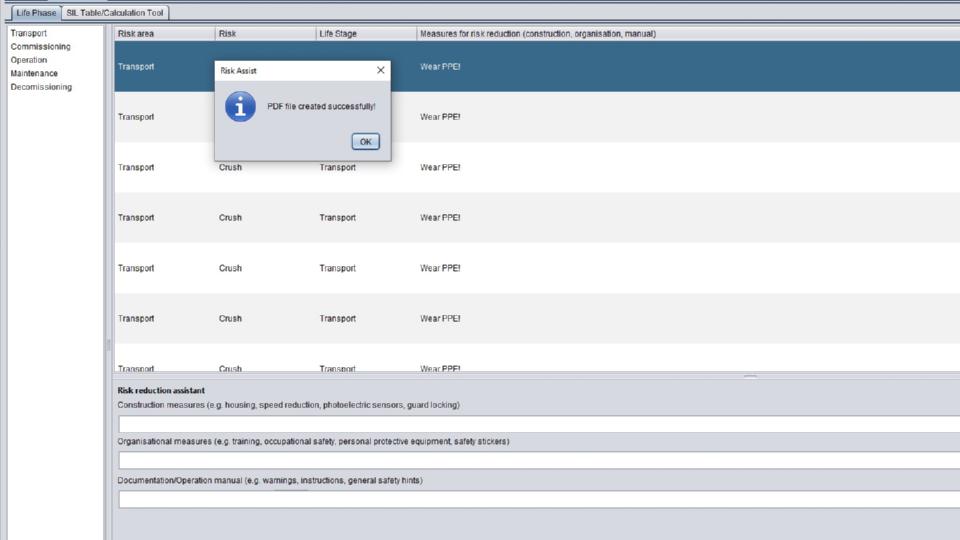This screenshot has width=960, height=540.
Task: Switch to the Life Phase tab
Action: 36,13
